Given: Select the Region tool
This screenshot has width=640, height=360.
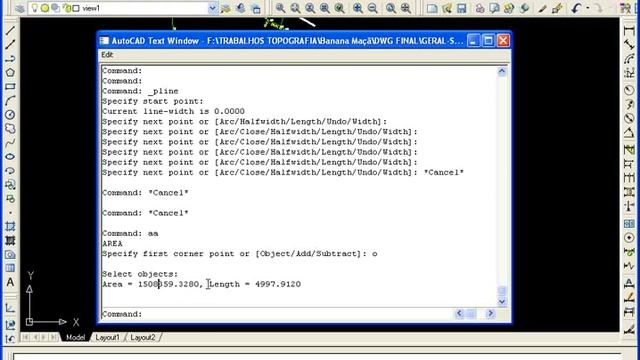Looking at the screenshot, I should click(x=10, y=255).
